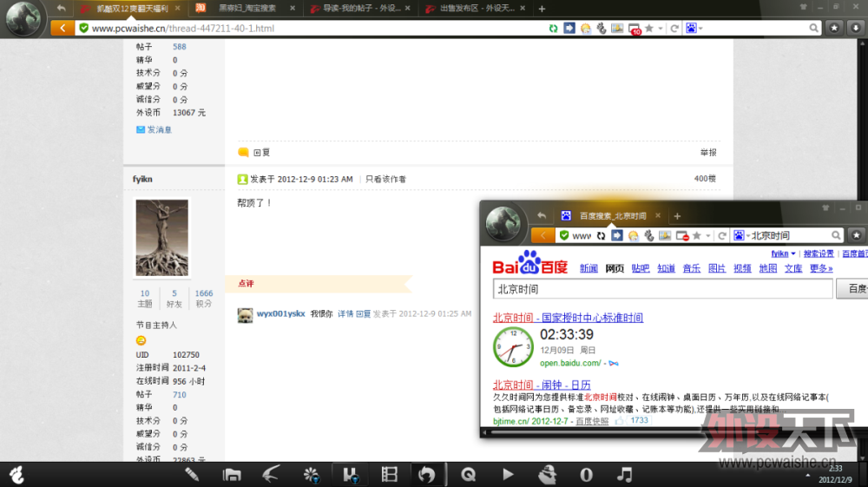Click the orange back button in the Baidu window

point(542,235)
